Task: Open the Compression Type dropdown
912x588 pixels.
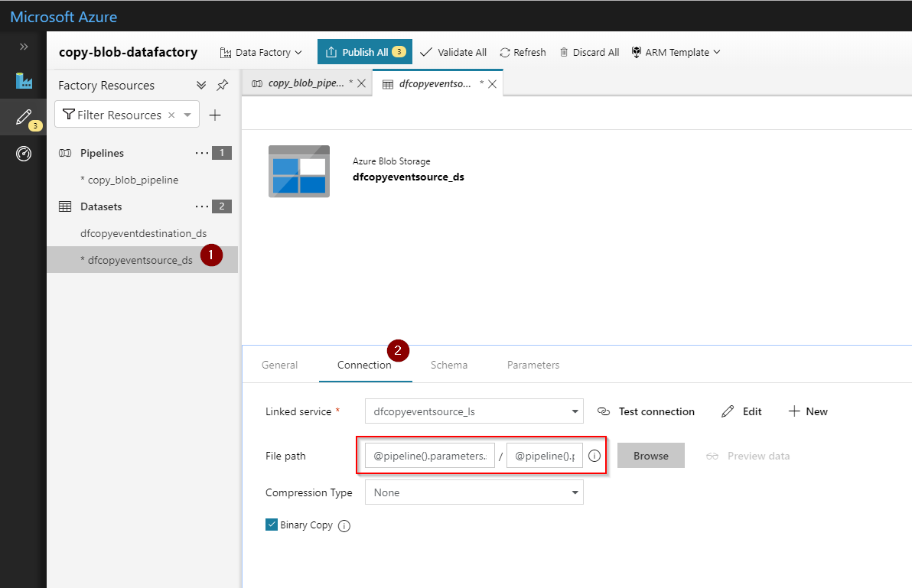Action: [474, 492]
